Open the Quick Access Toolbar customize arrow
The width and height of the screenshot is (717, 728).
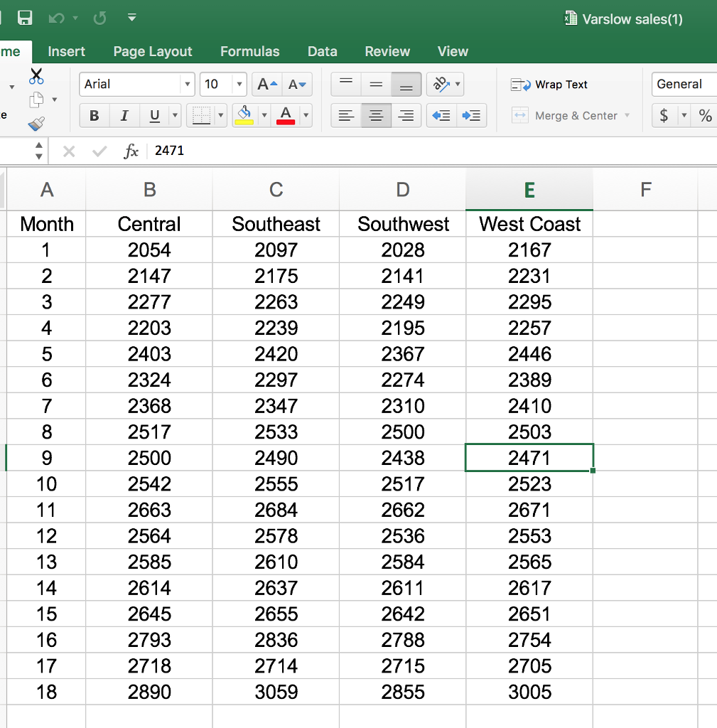131,18
